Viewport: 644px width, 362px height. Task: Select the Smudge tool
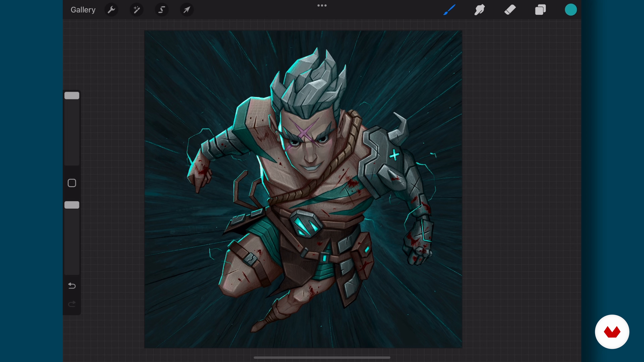(479, 10)
